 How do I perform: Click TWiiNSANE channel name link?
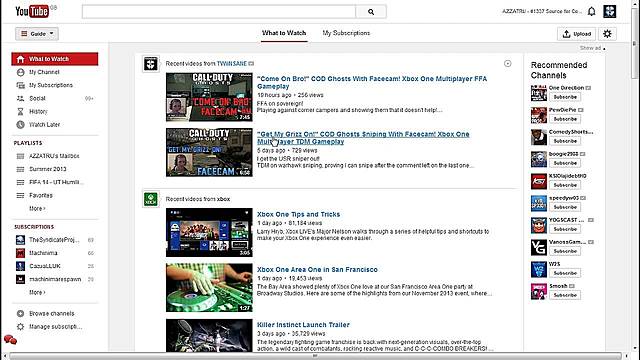tap(231, 64)
